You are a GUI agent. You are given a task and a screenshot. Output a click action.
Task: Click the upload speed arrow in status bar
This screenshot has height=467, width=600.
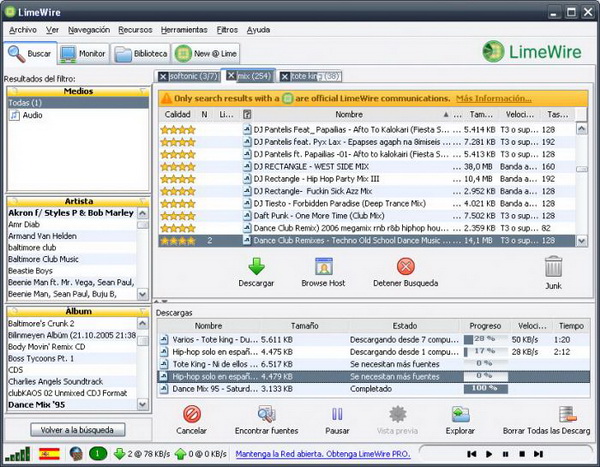point(180,454)
